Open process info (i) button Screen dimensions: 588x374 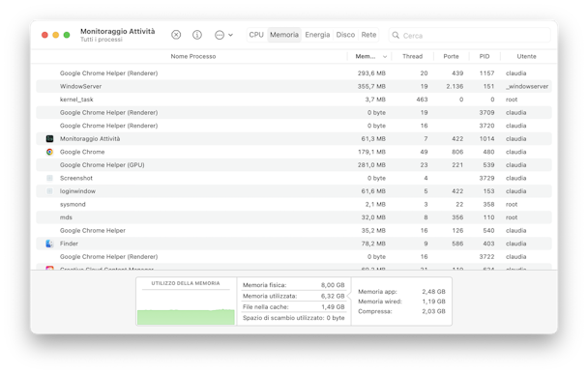click(x=197, y=35)
